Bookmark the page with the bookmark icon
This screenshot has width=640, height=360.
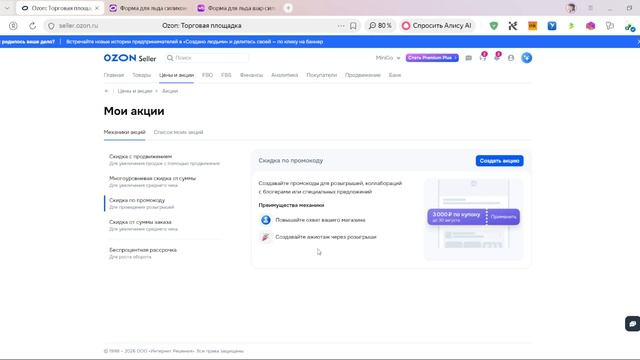pos(353,26)
